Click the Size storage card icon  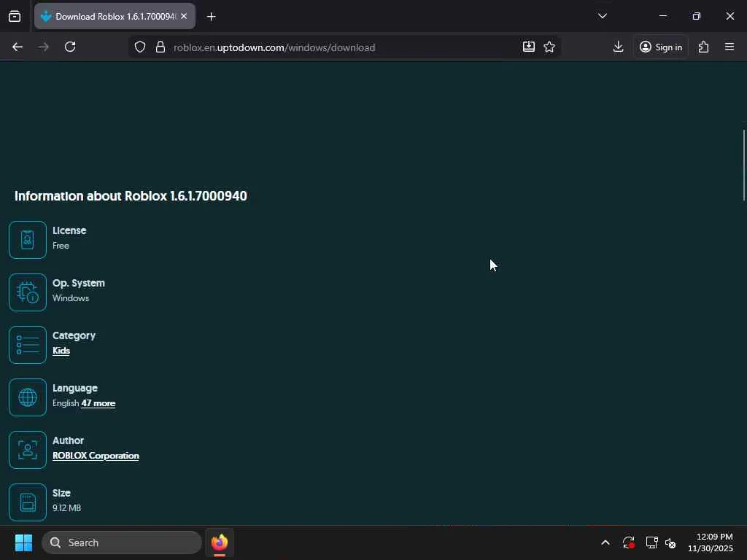coord(28,502)
